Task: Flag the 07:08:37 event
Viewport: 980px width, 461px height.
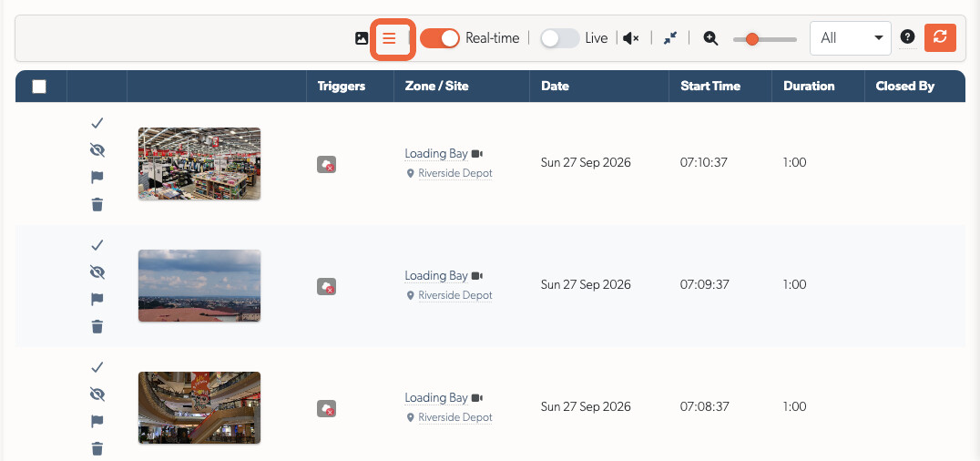Action: (97, 422)
